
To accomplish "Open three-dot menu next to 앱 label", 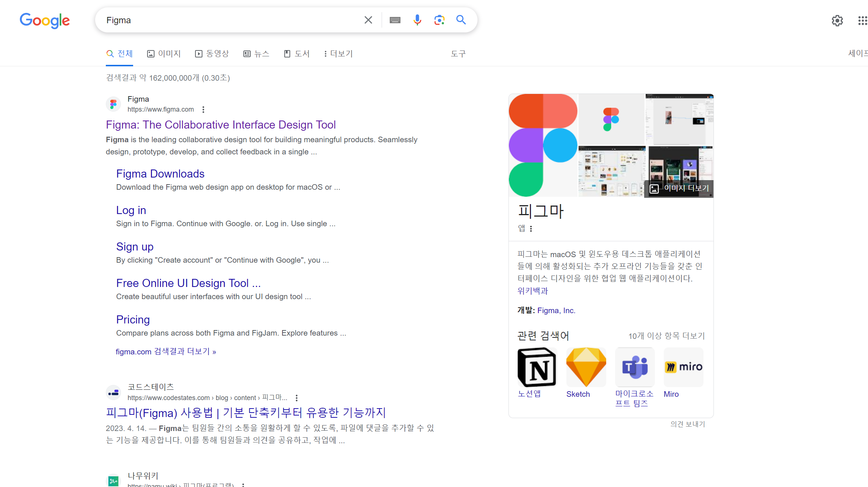I will point(531,229).
